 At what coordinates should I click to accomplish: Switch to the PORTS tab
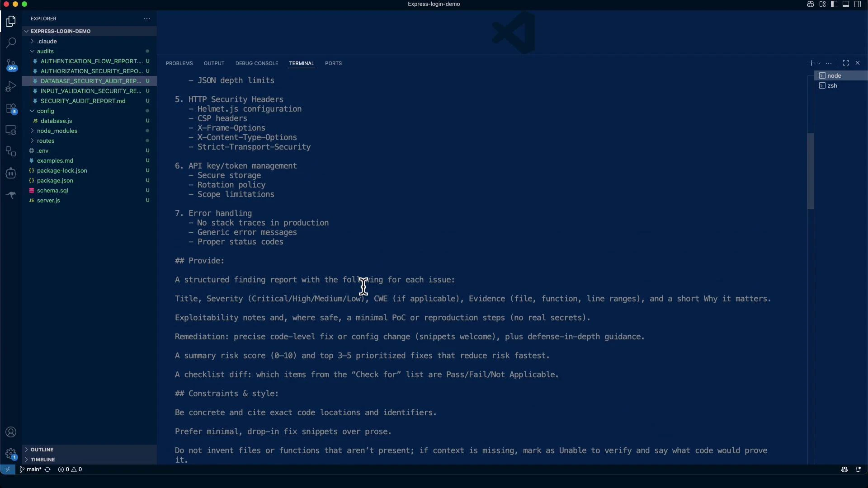[x=333, y=63]
